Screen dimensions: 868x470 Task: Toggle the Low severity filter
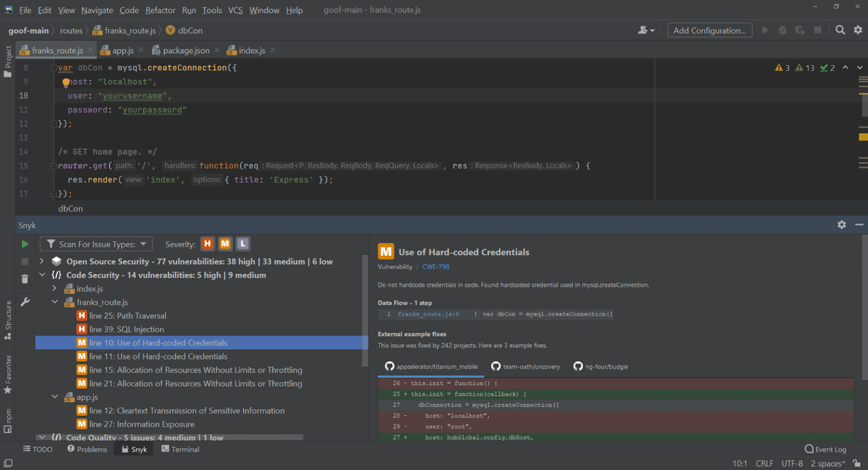click(242, 243)
